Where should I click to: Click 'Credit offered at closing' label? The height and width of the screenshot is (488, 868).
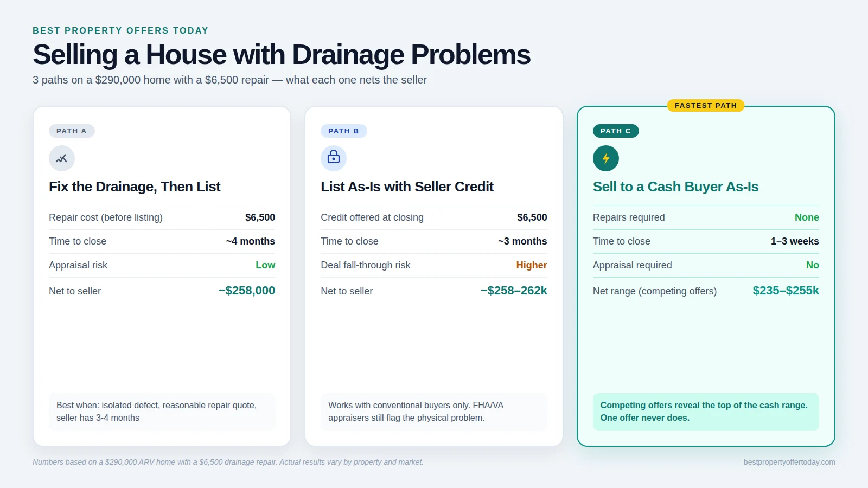point(372,217)
